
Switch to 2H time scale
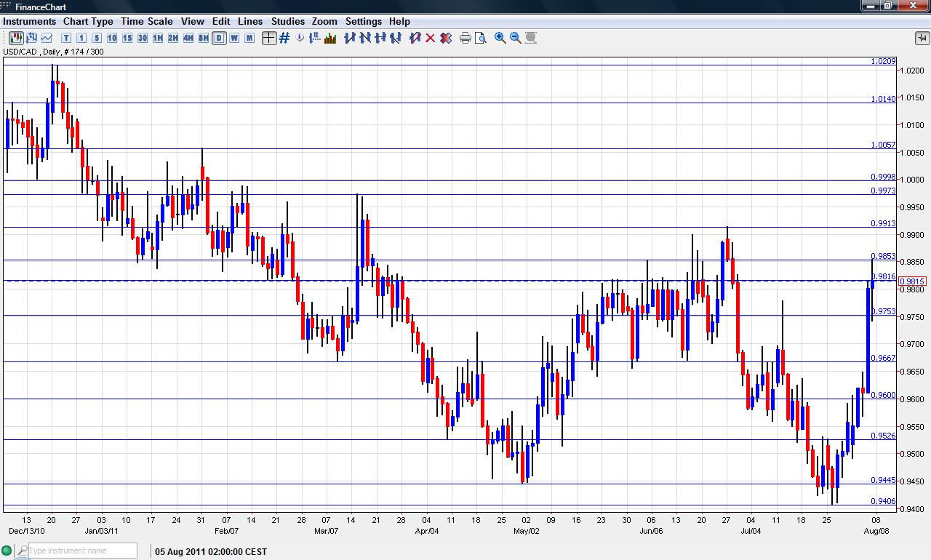pos(173,38)
